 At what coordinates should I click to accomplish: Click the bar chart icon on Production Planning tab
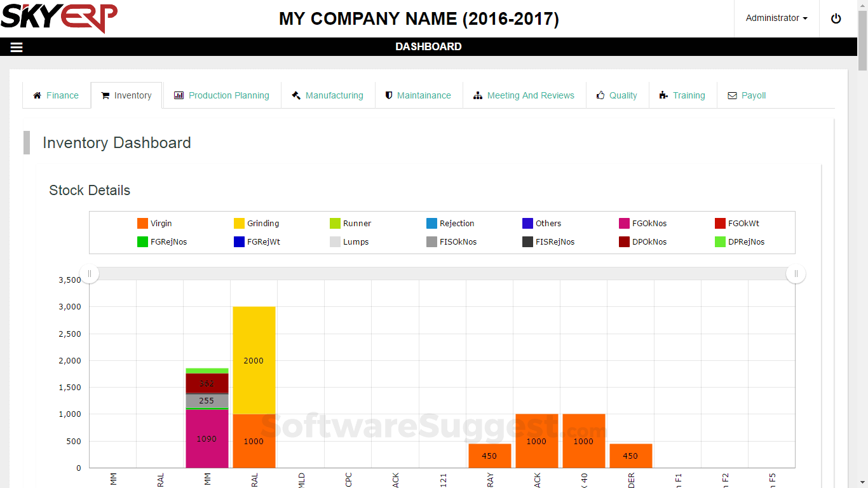179,95
